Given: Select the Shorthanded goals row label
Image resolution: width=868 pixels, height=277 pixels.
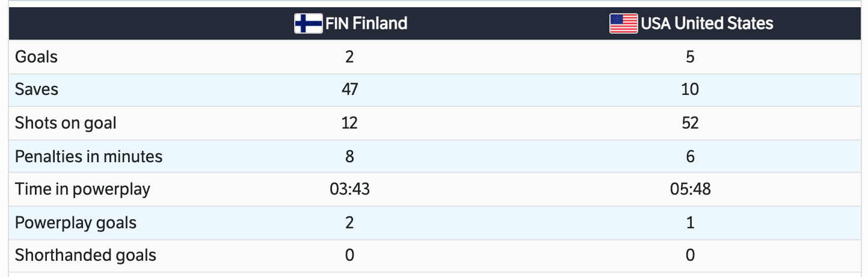Looking at the screenshot, I should [x=85, y=255].
